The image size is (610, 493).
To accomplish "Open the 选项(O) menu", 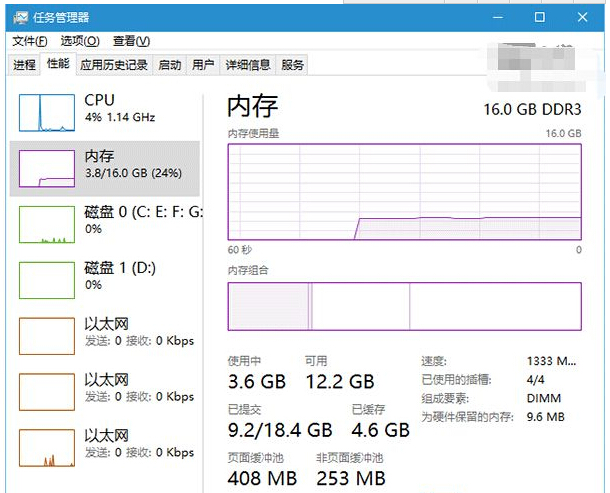I will click(x=80, y=41).
